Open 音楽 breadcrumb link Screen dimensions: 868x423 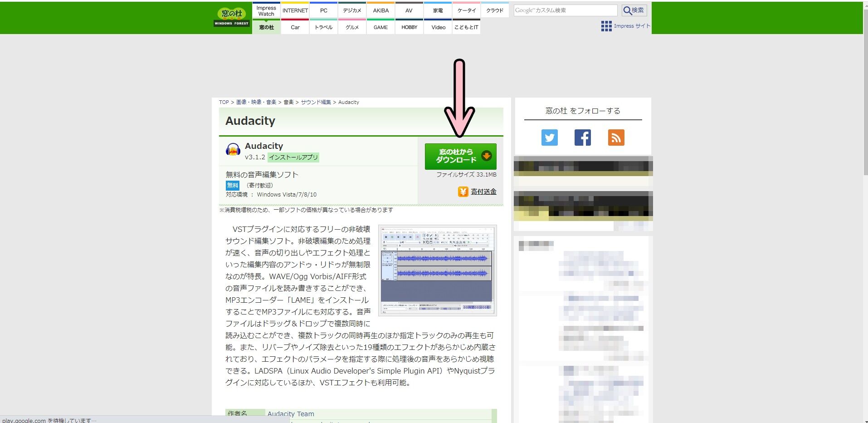[x=288, y=102]
